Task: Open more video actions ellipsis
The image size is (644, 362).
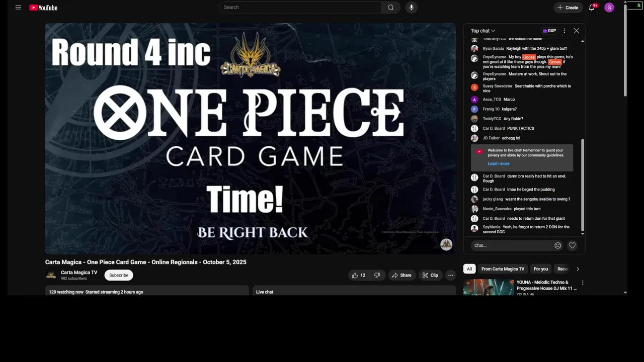Action: (450, 276)
